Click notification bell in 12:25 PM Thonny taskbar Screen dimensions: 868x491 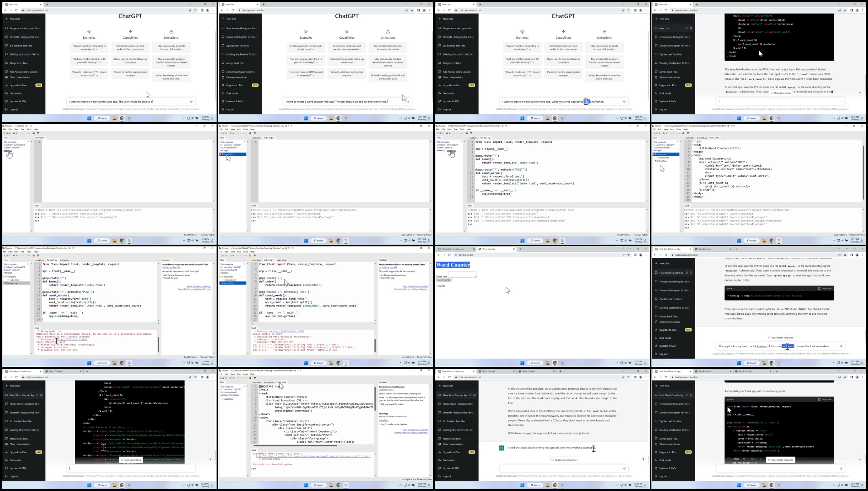pos(429,485)
